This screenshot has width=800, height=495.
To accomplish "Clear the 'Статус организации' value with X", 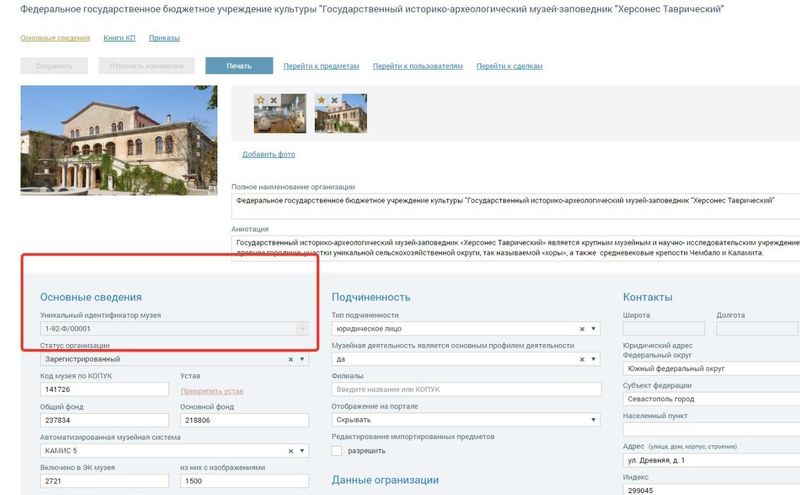I will (291, 359).
